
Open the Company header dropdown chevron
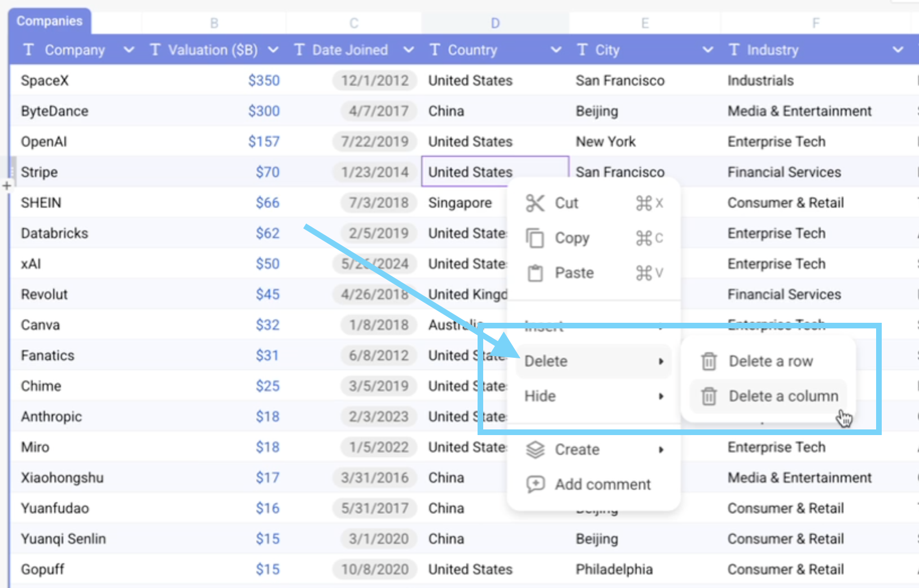click(x=128, y=50)
